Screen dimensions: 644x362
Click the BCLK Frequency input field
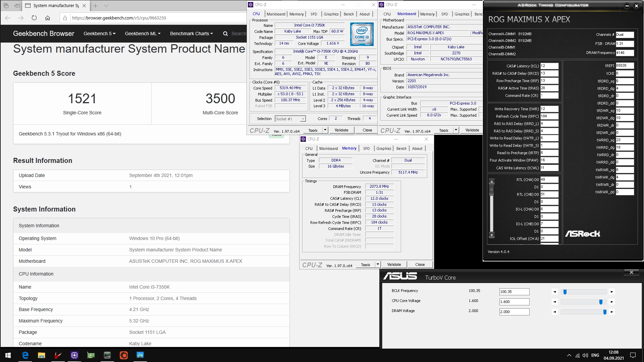click(x=514, y=292)
